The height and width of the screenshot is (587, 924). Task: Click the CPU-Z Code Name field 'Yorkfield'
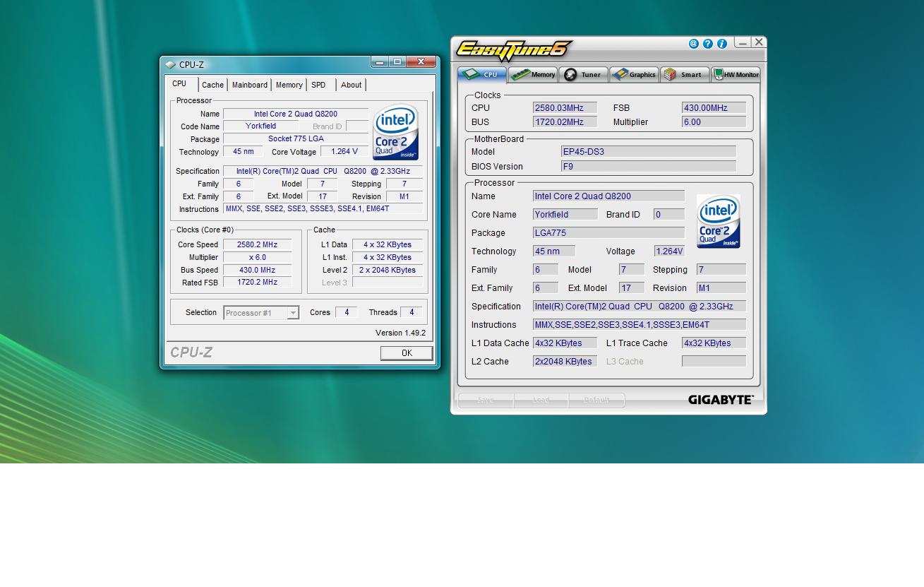261,126
